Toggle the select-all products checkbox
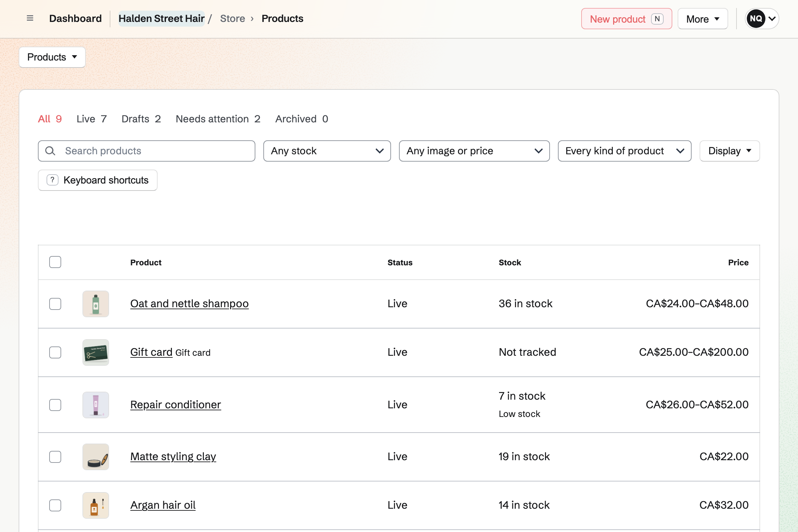The image size is (798, 532). tap(55, 262)
